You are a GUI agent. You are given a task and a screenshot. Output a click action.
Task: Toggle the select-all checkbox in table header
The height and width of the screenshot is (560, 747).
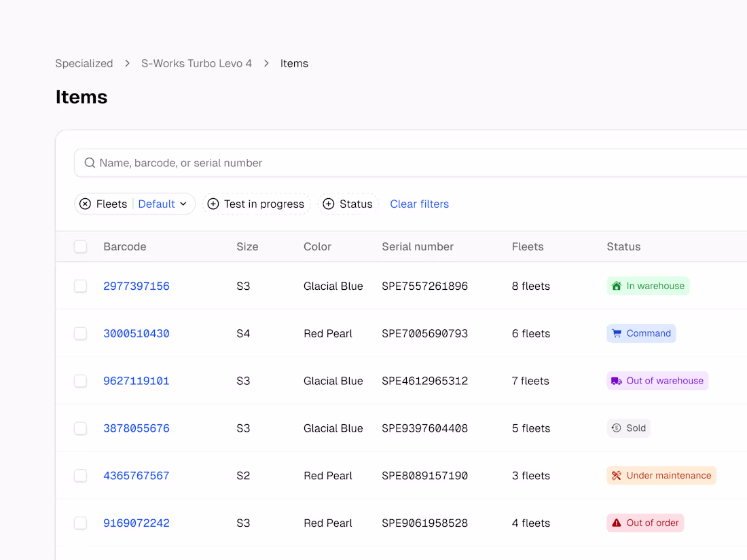81,247
